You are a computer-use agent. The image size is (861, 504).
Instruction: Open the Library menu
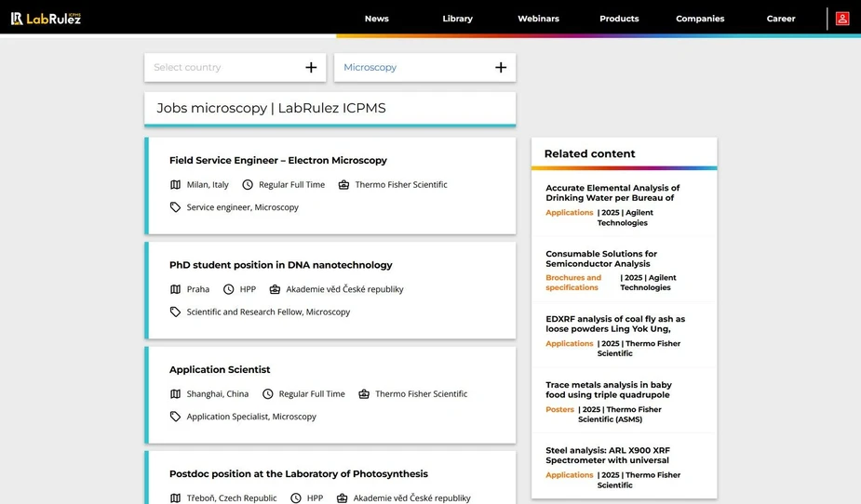(x=457, y=19)
